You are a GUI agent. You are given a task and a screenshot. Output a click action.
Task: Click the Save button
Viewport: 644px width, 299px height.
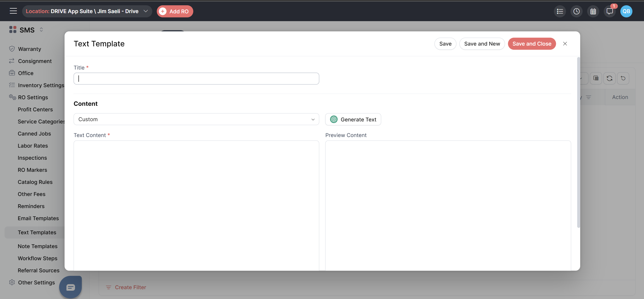(445, 44)
